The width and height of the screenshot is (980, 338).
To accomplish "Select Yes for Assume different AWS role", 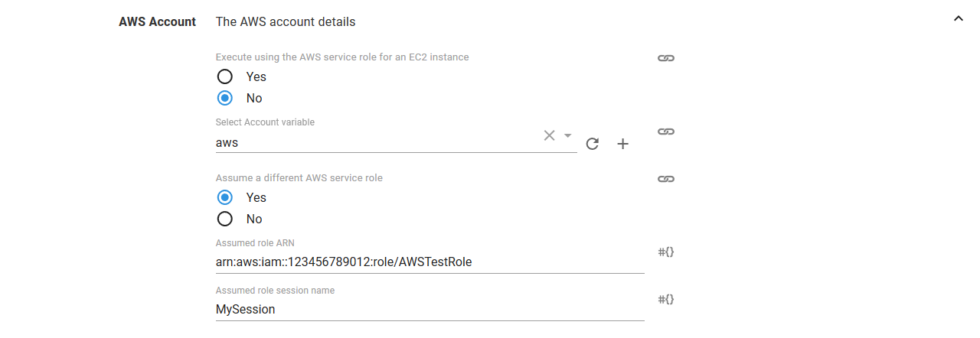I will pos(225,197).
